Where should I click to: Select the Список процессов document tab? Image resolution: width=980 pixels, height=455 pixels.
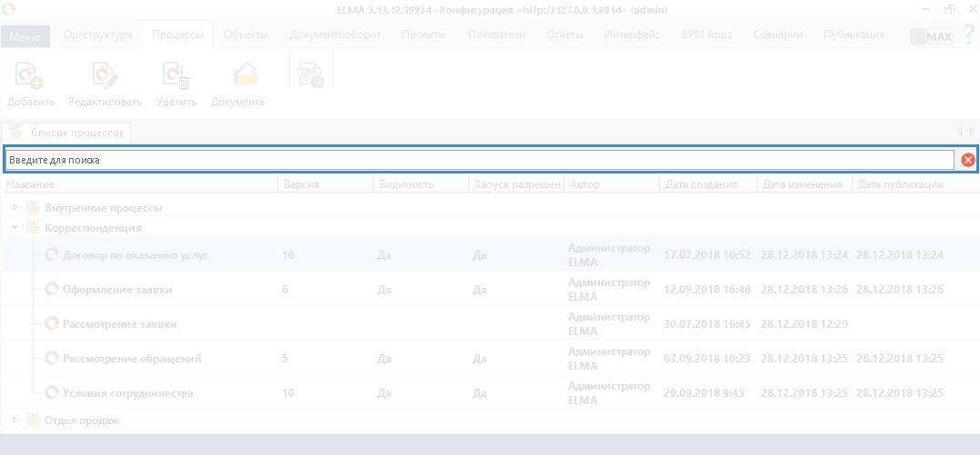tap(66, 133)
